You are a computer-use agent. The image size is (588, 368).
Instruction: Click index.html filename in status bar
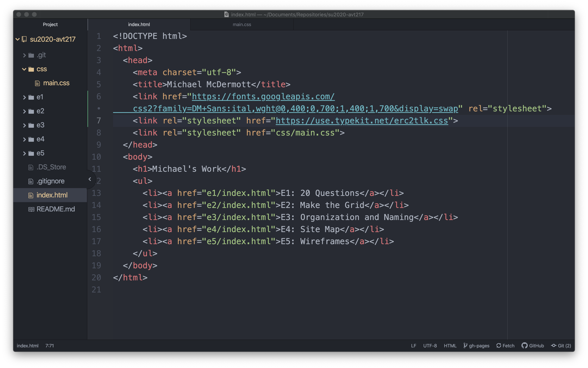[27, 346]
